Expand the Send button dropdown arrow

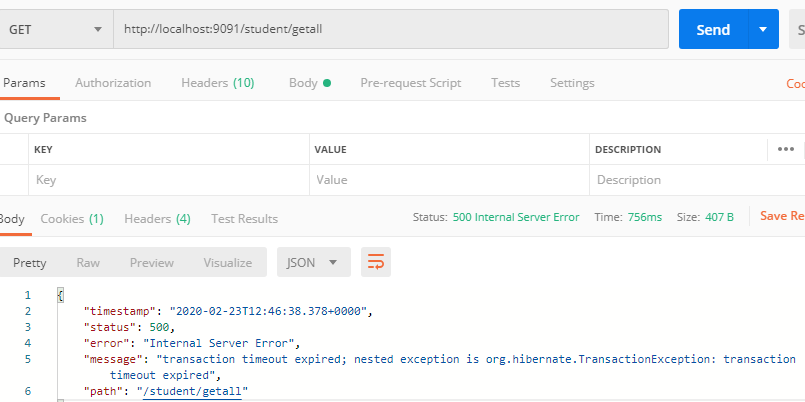coord(763,30)
